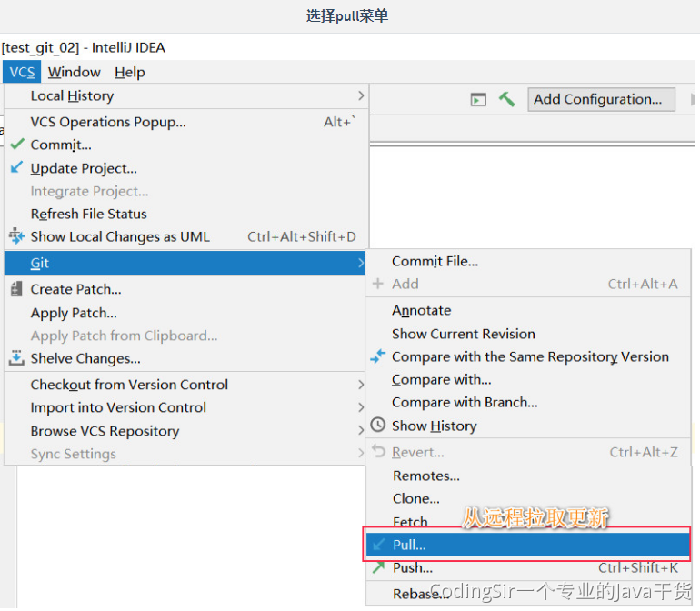Image resolution: width=700 pixels, height=611 pixels.
Task: Click the Show Local Changes as UML icon
Action: point(17,236)
